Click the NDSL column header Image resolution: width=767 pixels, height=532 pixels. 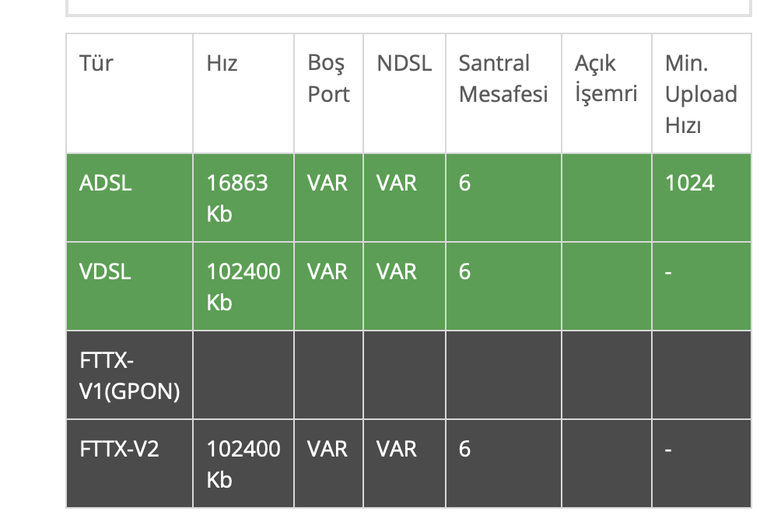click(404, 64)
